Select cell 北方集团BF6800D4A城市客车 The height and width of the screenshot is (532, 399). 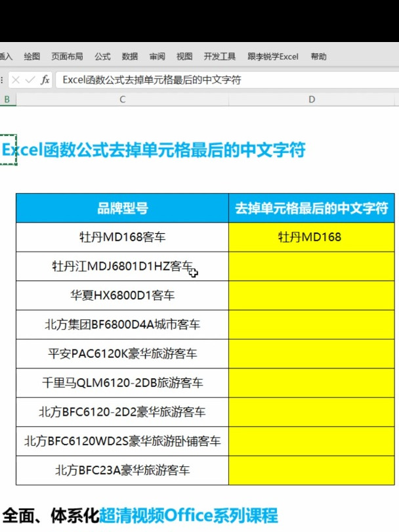click(122, 324)
